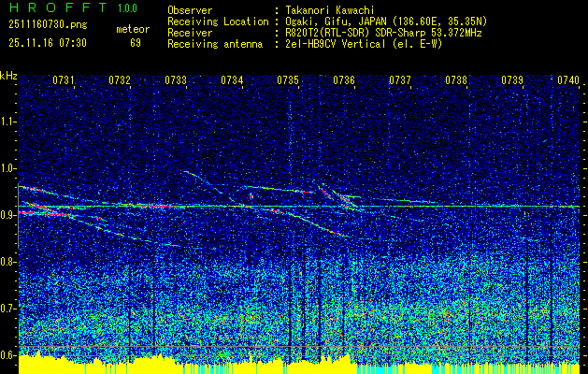Click the 1.1 kHz axis value
Screen dimensions: 588x374
[7, 122]
